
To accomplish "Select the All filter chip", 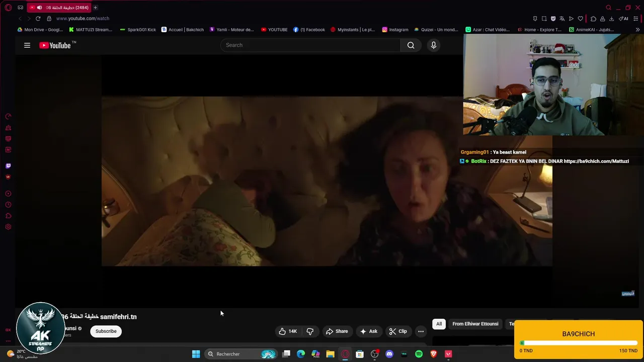I will pyautogui.click(x=439, y=324).
